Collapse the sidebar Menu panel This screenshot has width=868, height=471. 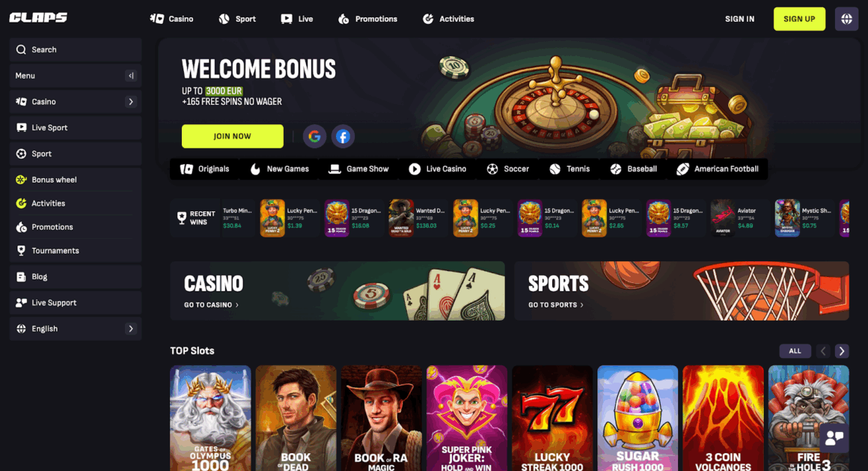(131, 76)
